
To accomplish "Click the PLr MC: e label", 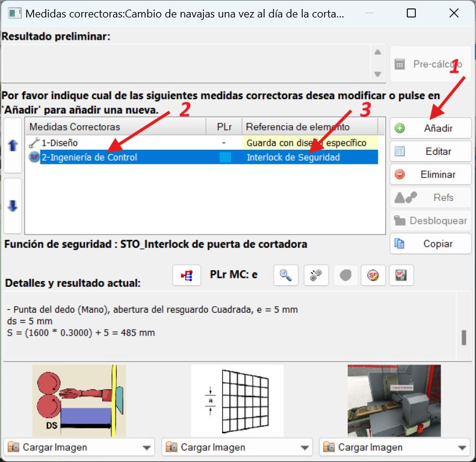I will point(233,274).
